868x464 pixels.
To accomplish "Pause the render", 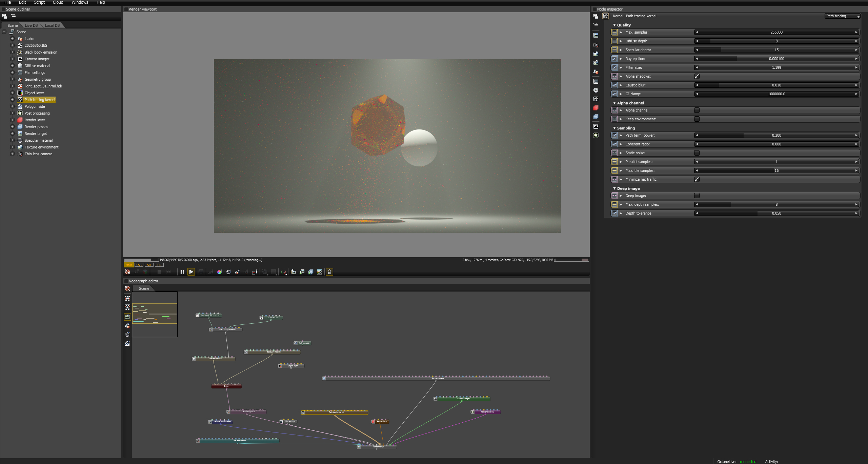I will point(182,272).
